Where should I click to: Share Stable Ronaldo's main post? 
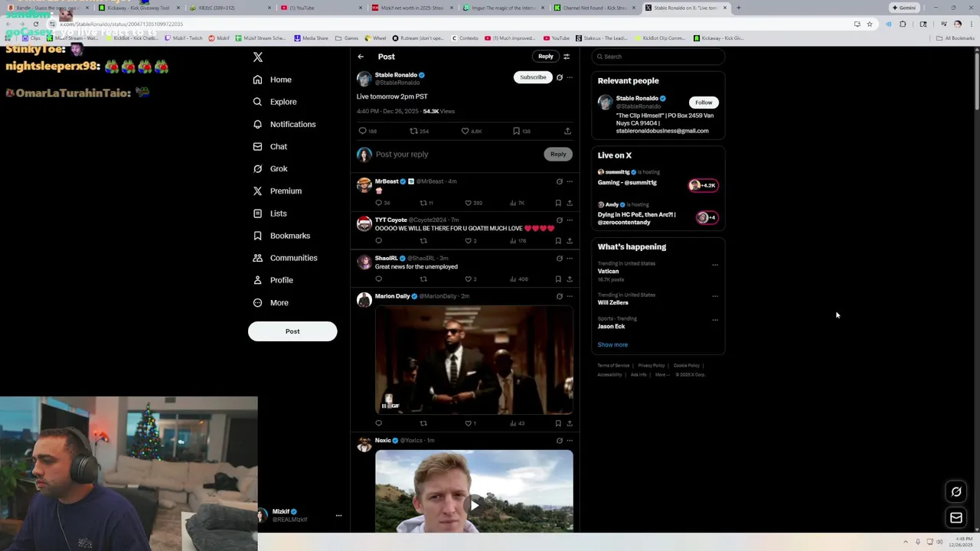tap(567, 131)
